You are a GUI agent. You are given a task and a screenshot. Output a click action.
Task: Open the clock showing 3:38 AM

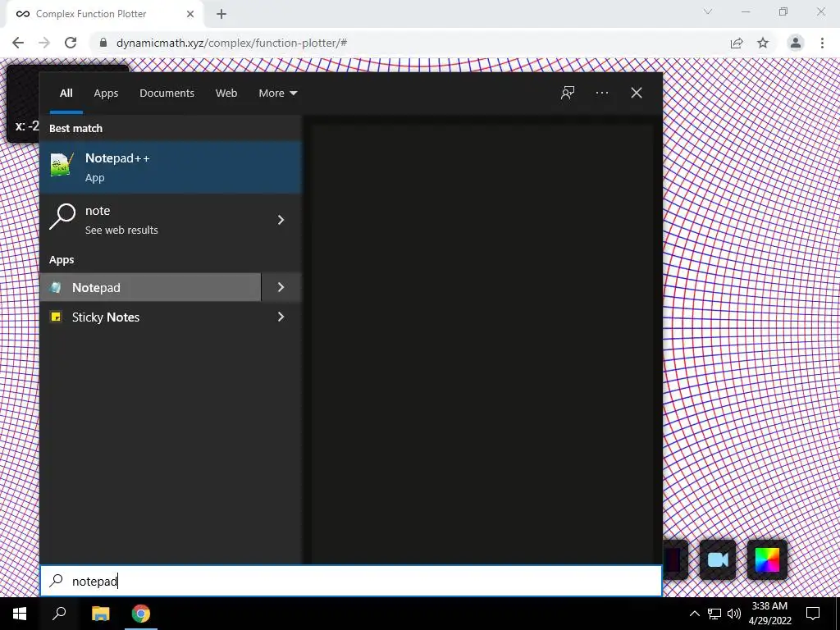769,614
